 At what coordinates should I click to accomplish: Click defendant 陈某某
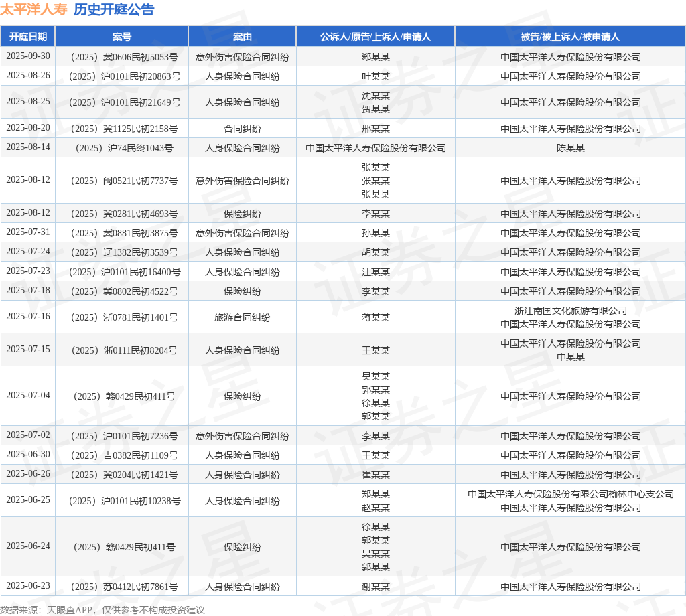click(571, 148)
